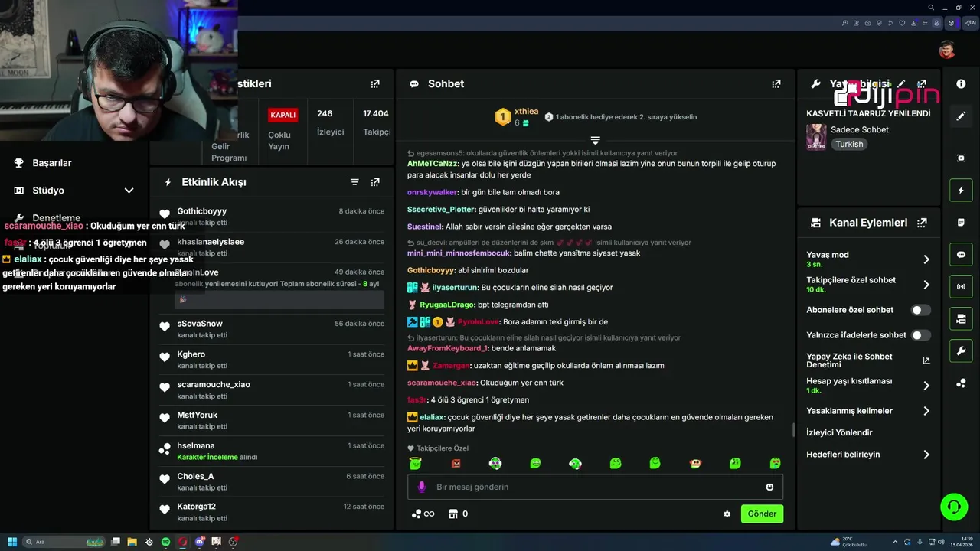Image resolution: width=980 pixels, height=551 pixels.
Task: Pop out the Etkinlik Akışı panel
Action: [x=374, y=182]
